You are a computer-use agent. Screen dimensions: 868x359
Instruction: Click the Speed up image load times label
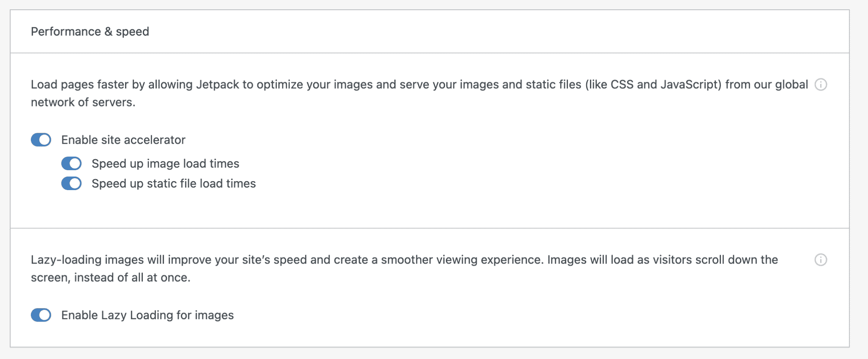(165, 163)
